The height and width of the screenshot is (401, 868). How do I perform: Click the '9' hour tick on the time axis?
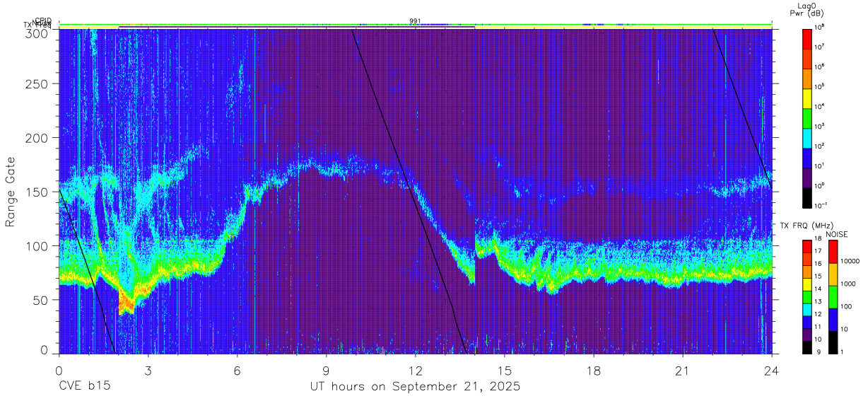pos(326,370)
